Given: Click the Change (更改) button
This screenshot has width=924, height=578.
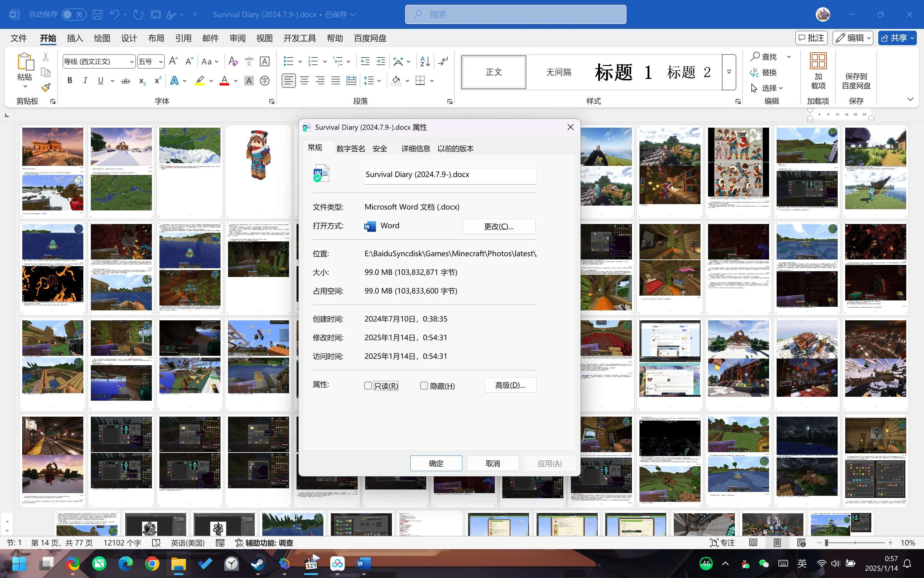Looking at the screenshot, I should (x=499, y=226).
